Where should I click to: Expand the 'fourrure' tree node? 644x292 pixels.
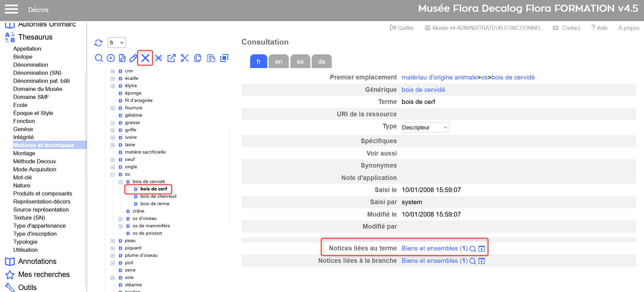click(x=113, y=108)
